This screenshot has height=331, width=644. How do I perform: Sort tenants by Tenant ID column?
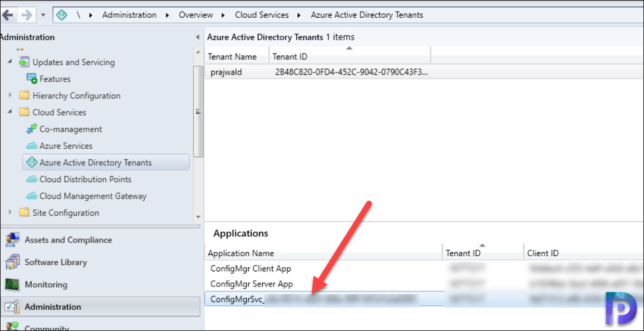click(x=350, y=57)
